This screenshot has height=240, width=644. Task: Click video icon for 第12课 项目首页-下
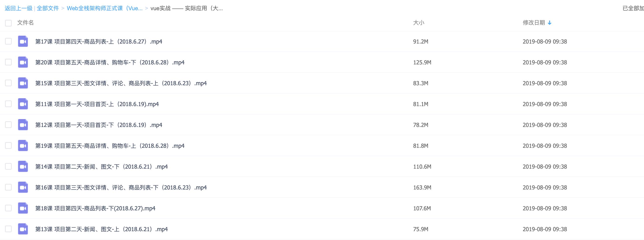(23, 125)
